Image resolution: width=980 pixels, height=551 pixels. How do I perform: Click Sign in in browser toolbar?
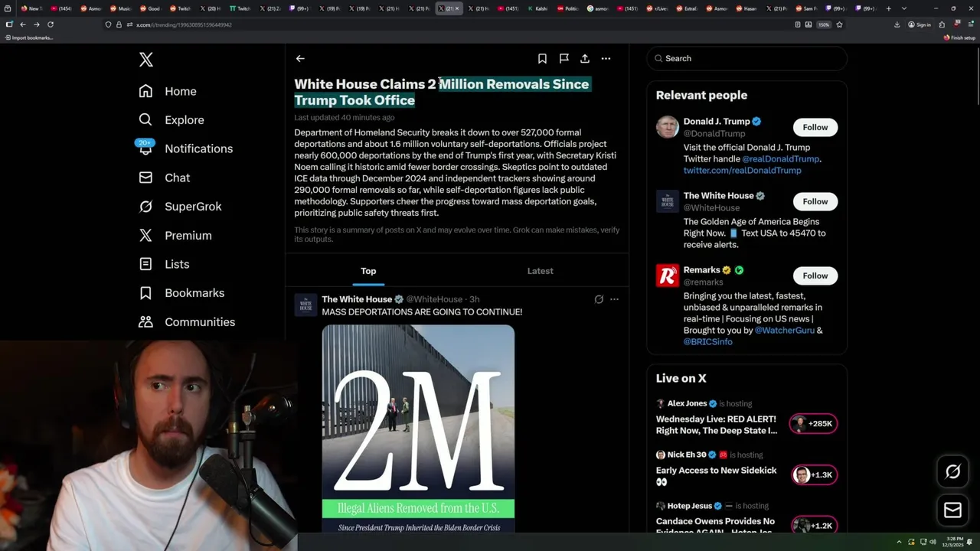[x=920, y=24]
